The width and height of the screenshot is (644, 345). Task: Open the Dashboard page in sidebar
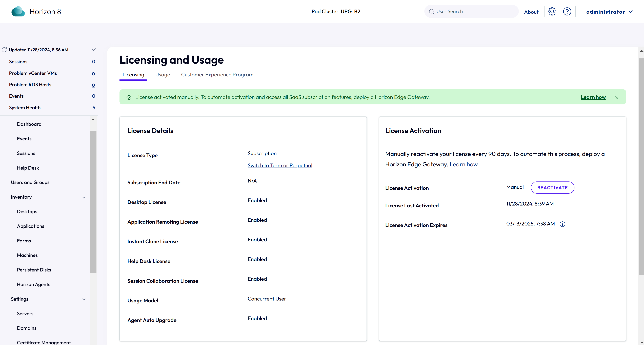point(29,124)
